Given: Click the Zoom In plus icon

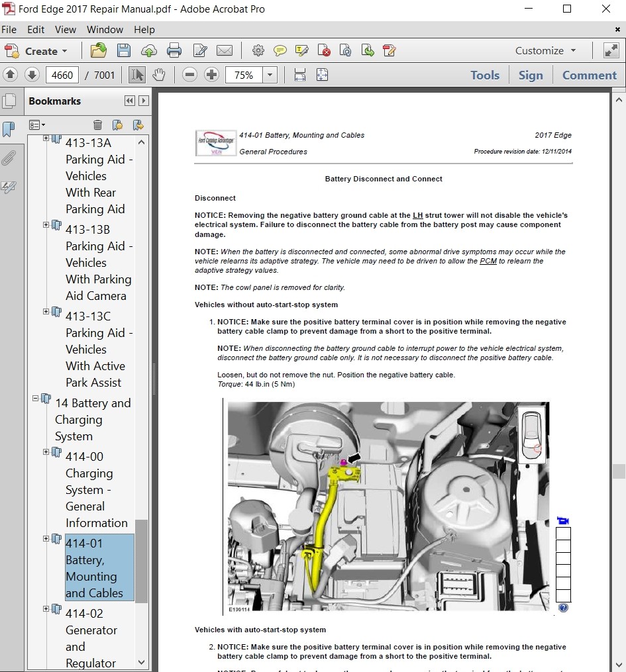Looking at the screenshot, I should coord(211,75).
